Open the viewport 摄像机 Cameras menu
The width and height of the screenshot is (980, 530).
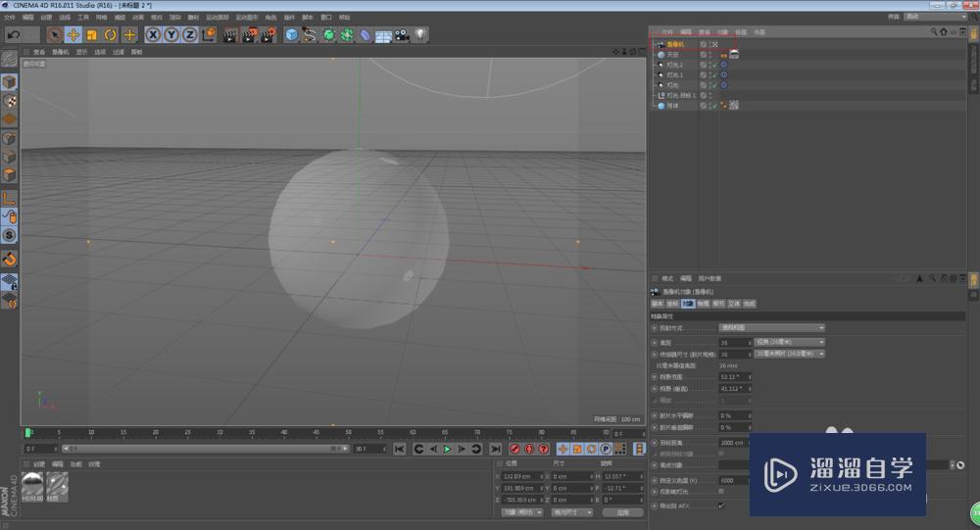pyautogui.click(x=60, y=52)
